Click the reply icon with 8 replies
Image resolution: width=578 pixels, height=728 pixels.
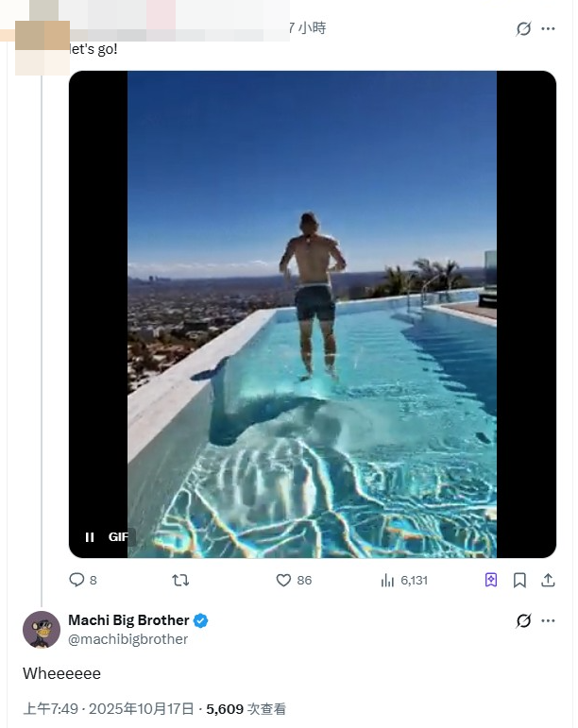coord(78,581)
